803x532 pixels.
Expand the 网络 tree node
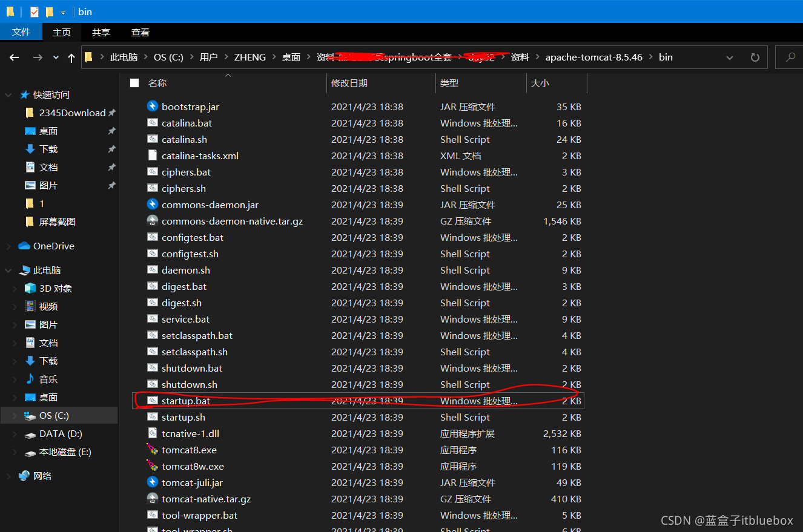(8, 476)
